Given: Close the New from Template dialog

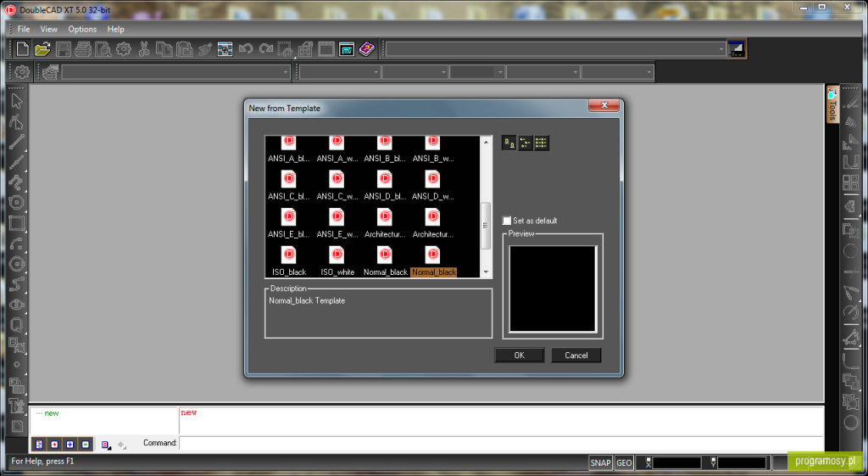Looking at the screenshot, I should [604, 105].
